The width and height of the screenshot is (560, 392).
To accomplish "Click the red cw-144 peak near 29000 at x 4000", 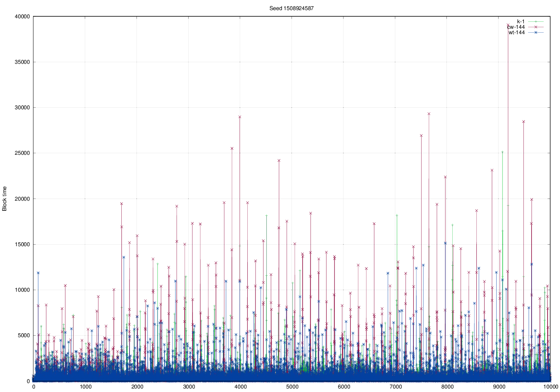I will point(240,117).
